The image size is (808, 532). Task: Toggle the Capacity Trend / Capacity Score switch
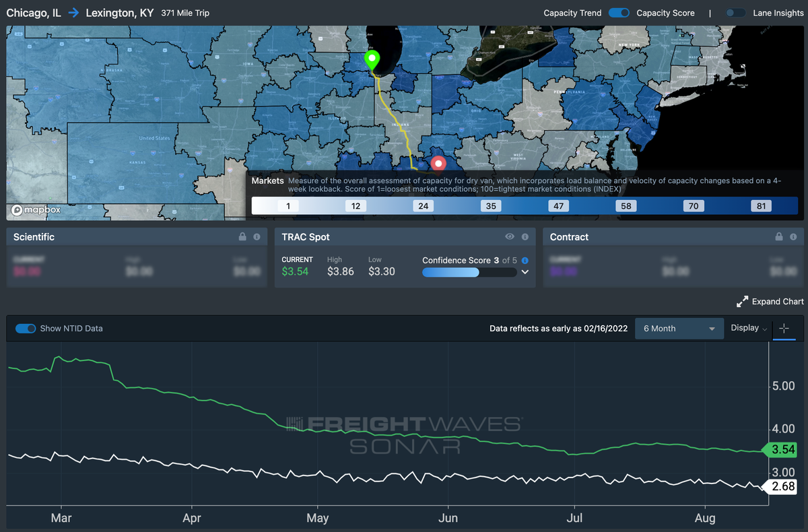pos(619,13)
